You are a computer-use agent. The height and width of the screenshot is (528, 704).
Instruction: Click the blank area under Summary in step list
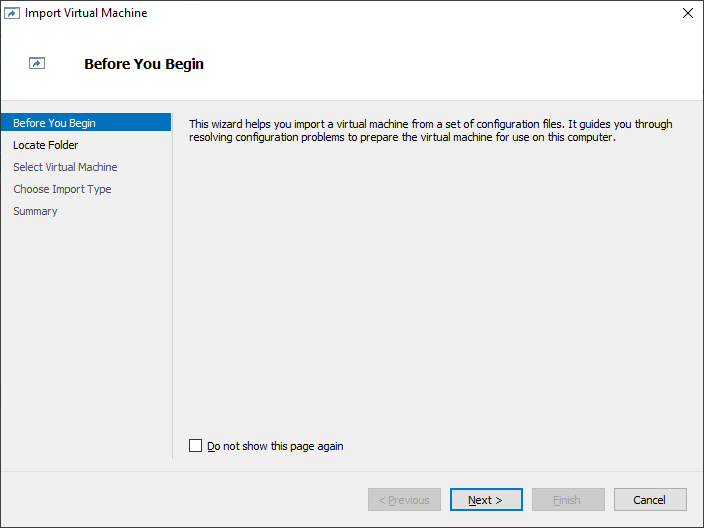[86, 337]
